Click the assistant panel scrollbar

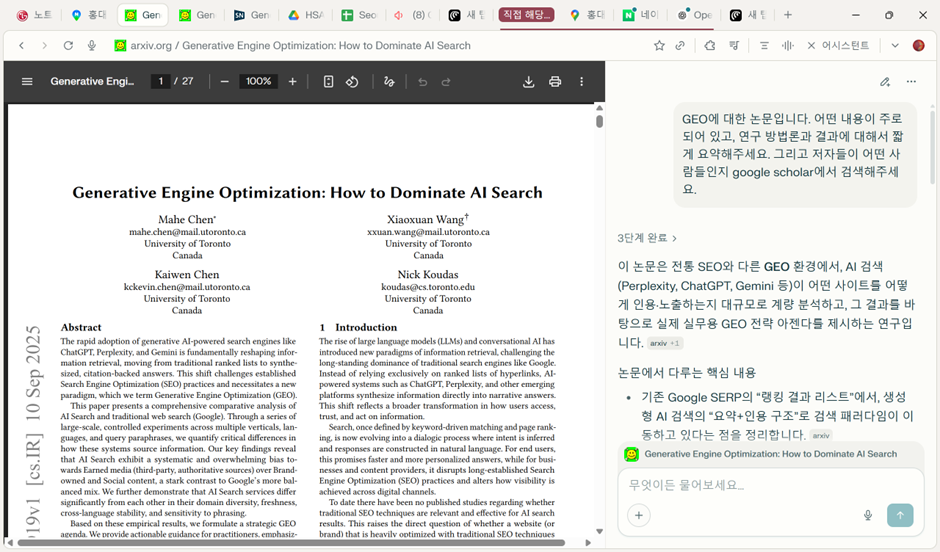932,147
